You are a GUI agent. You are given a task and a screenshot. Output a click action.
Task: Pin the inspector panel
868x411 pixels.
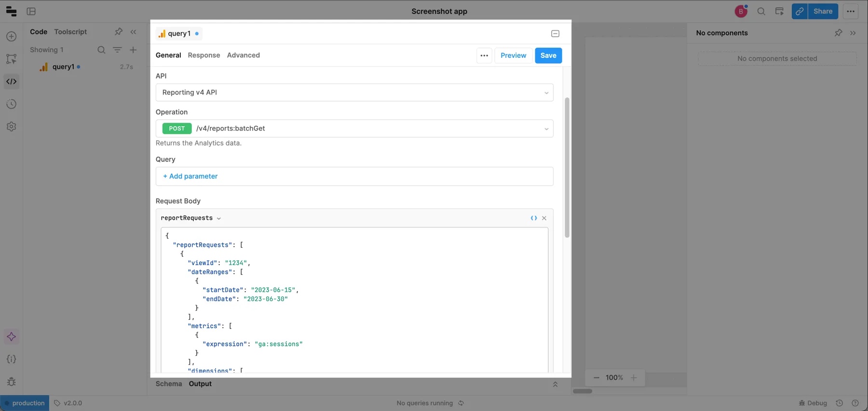pos(839,33)
